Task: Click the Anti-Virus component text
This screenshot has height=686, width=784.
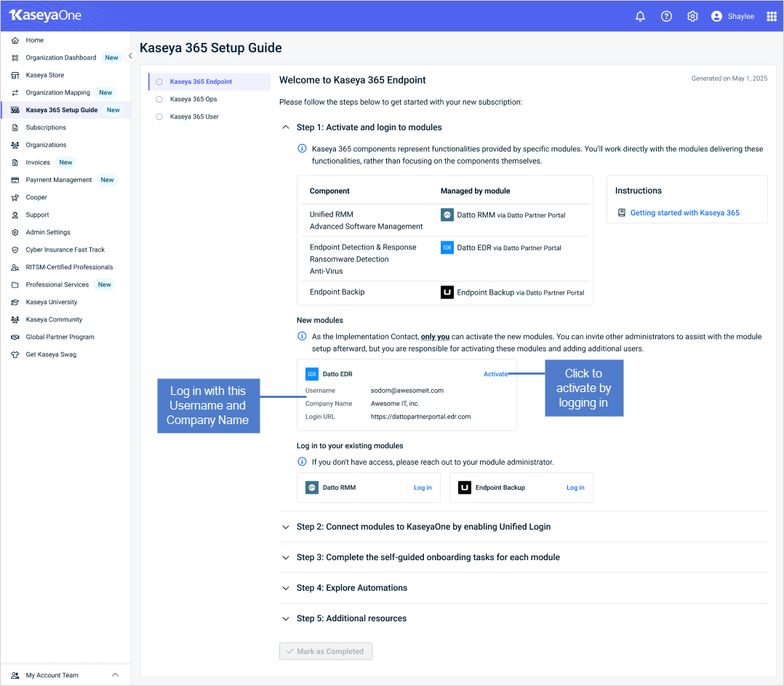Action: point(327,271)
